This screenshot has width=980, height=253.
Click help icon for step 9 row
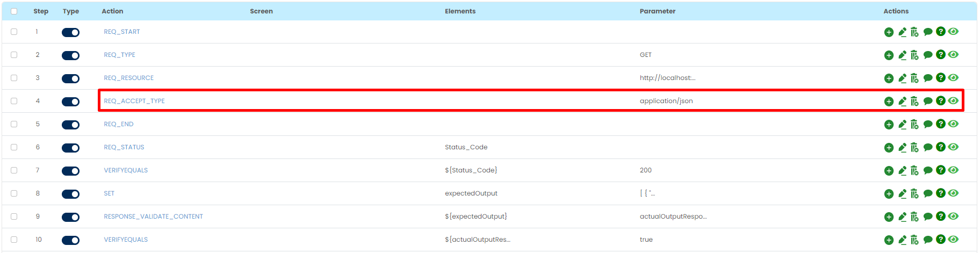[940, 216]
